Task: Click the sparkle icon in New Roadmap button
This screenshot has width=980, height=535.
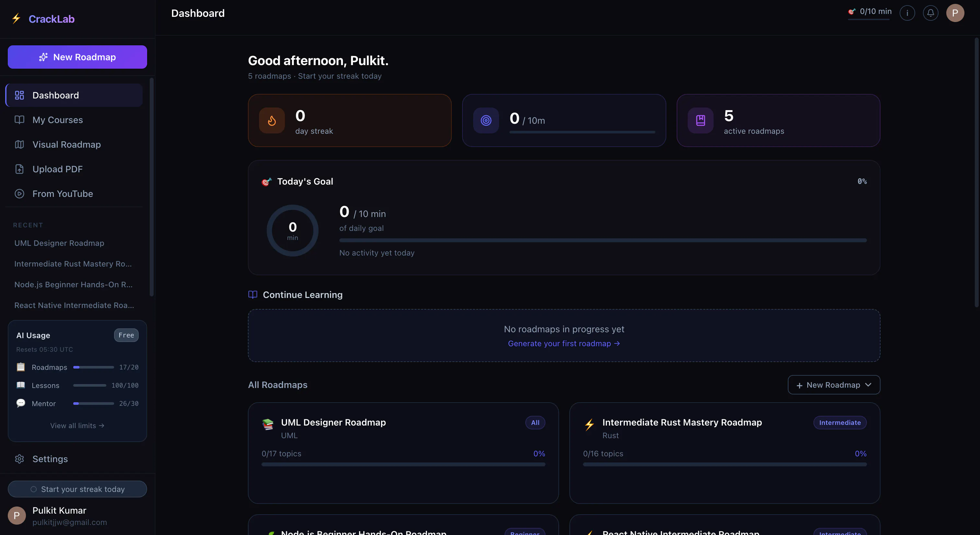Action: 43,57
